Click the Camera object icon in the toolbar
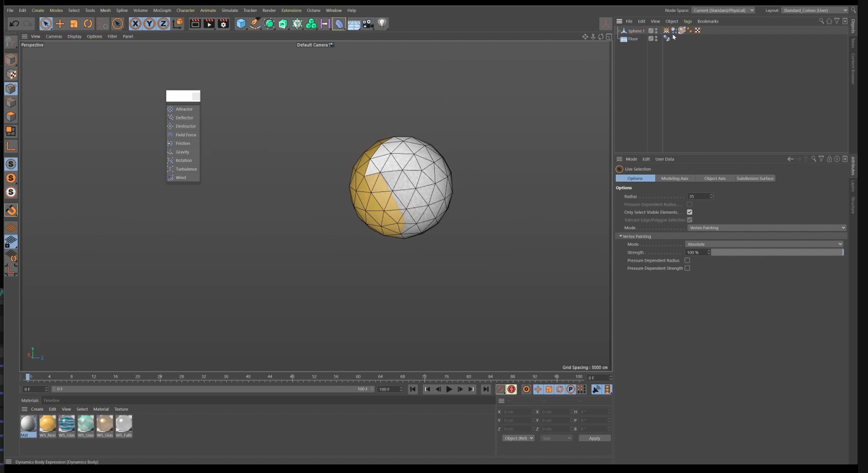The image size is (868, 473). 368,24
